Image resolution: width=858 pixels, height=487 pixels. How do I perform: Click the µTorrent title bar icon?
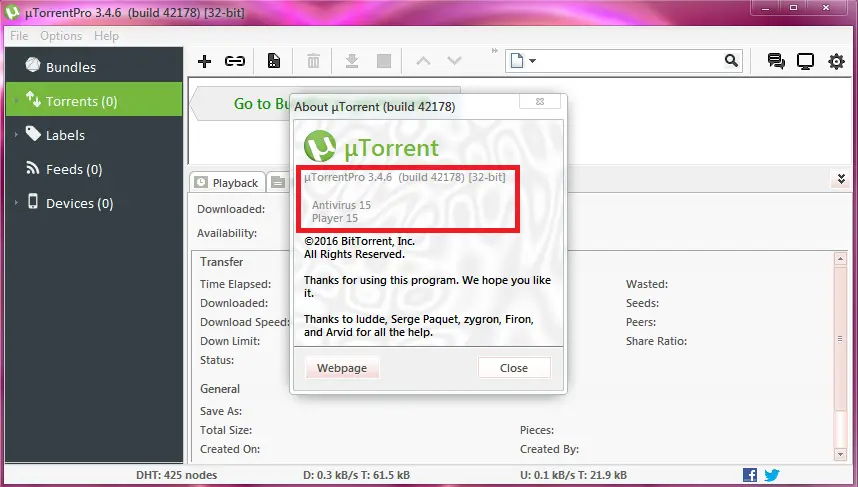click(12, 12)
